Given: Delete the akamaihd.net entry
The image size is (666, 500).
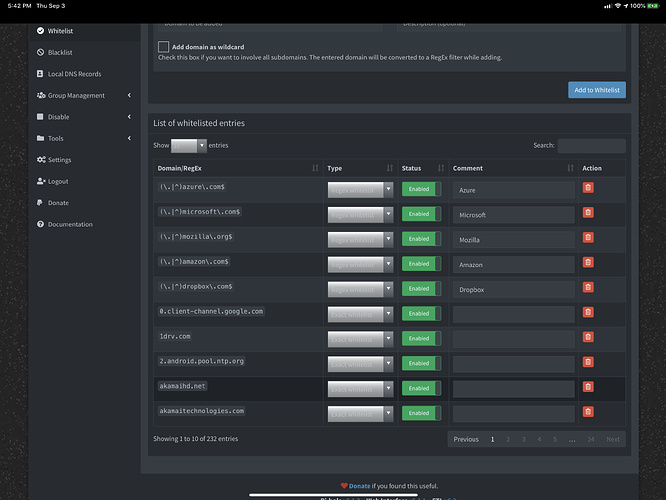Looking at the screenshot, I should tap(588, 387).
